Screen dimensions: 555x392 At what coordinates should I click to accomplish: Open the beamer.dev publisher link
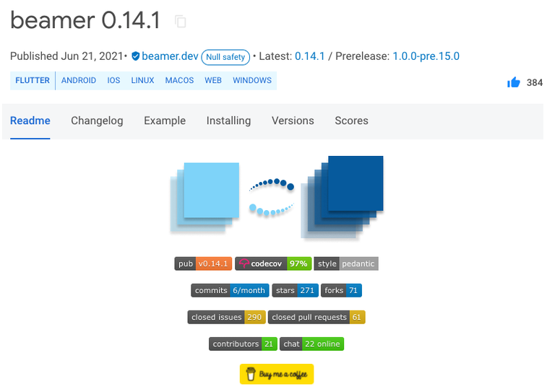coord(170,56)
